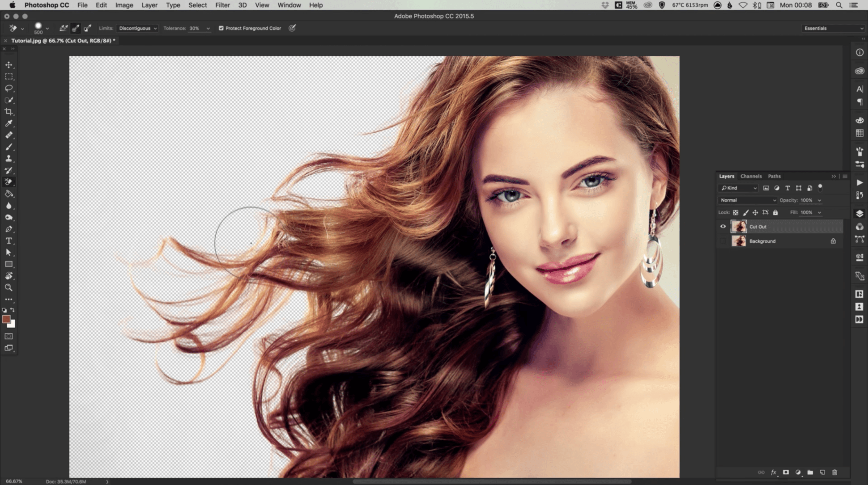Expand the Limits dropdown menu
868x485 pixels.
[136, 28]
